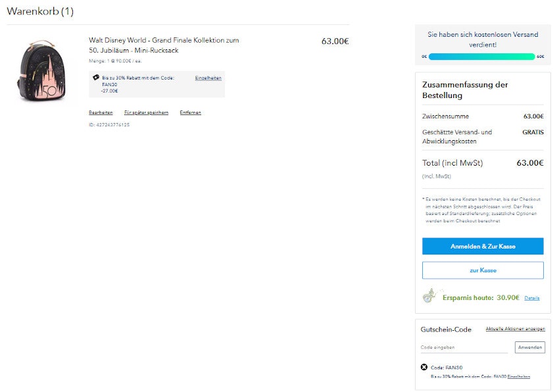Select Bearbeiten to edit the backpack item

pyautogui.click(x=101, y=112)
